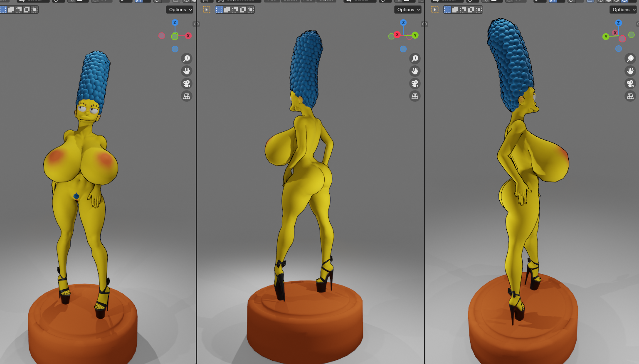Screen dimensions: 639x364
Task: Expand the Options dropdown in the right viewport
Action: click(623, 10)
